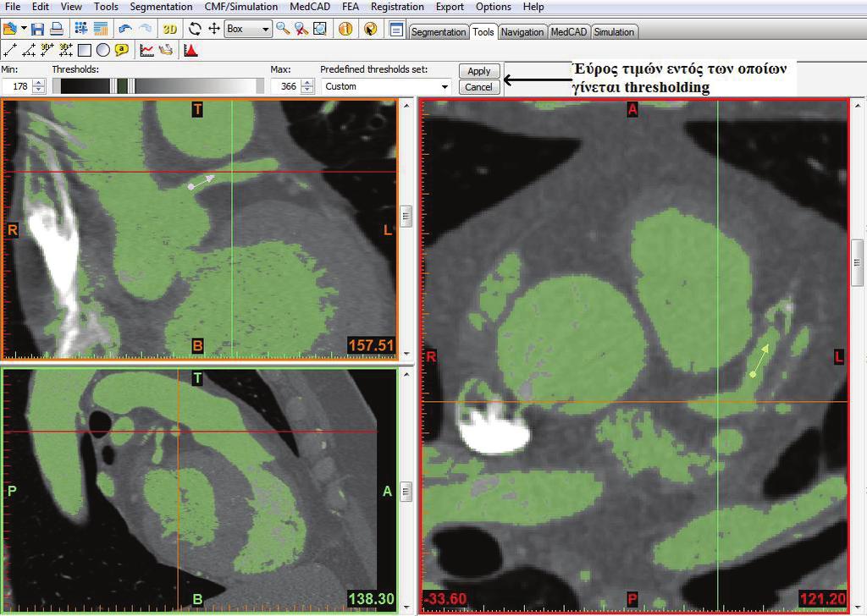Image resolution: width=867 pixels, height=616 pixels.
Task: Switch to the MedCAD toolbar tab
Action: [569, 32]
